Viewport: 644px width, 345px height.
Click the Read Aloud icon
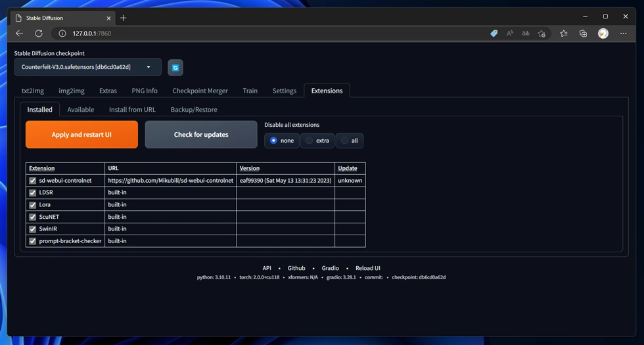click(510, 34)
